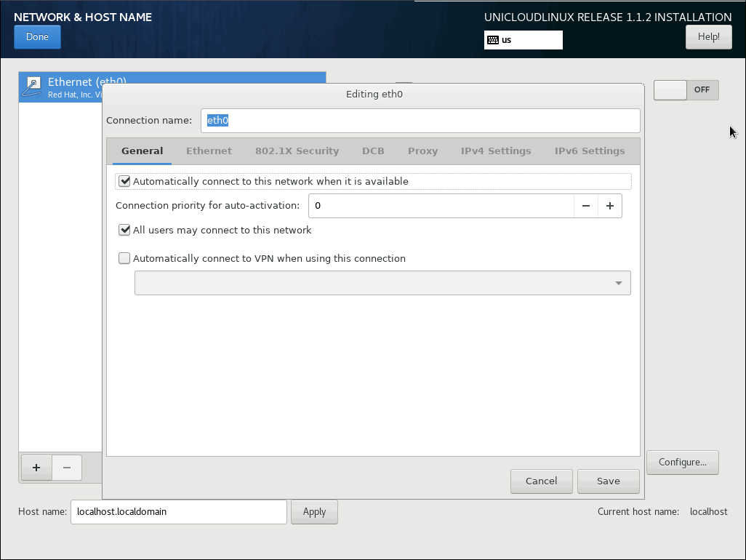Click the current host name 'localhost' value

(708, 512)
